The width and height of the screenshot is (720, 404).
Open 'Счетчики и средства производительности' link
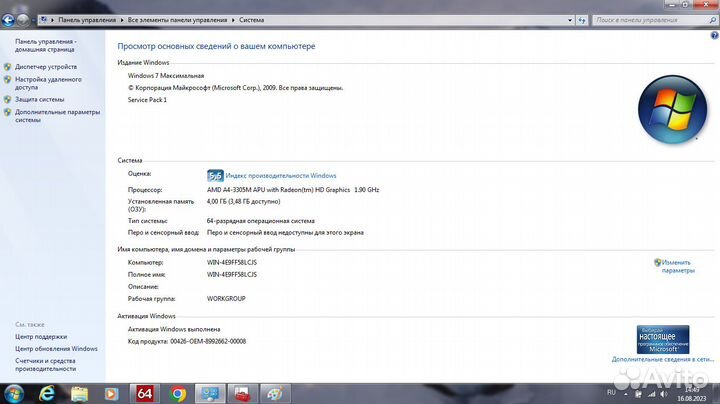point(45,365)
